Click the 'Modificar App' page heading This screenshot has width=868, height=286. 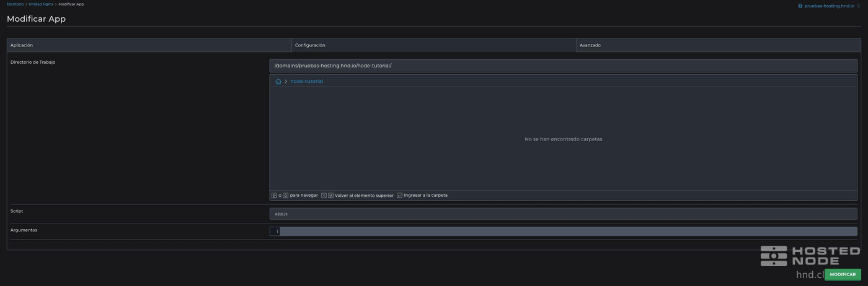[36, 19]
